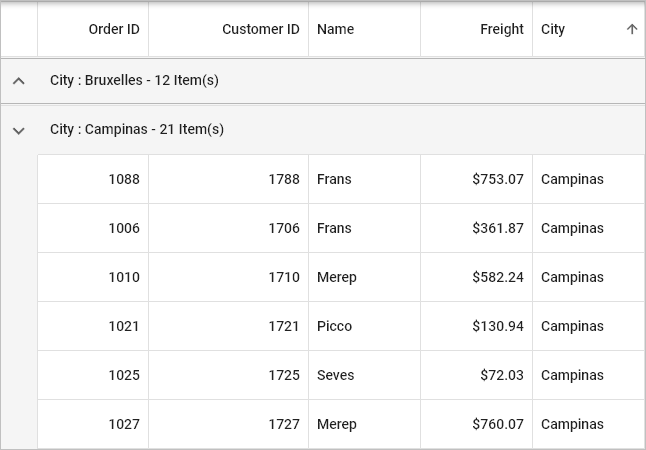646x450 pixels.
Task: Click City cell in the order 1010 row
Action: click(589, 277)
